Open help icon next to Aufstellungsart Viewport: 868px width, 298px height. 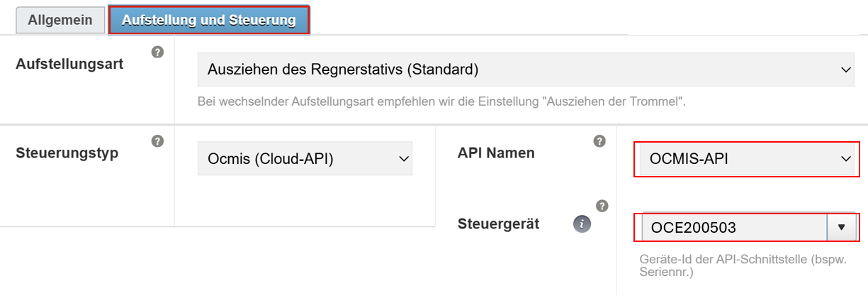[x=158, y=53]
